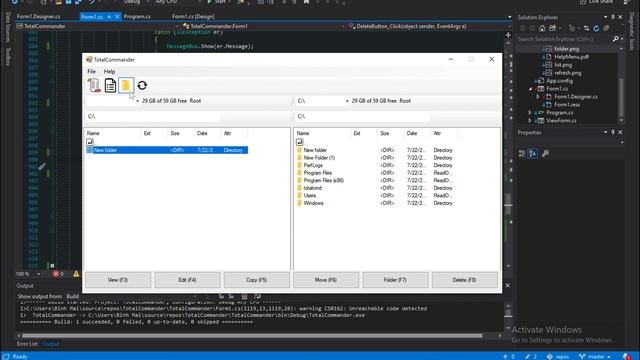Click the up-directory icon in the right file list

pyautogui.click(x=300, y=142)
